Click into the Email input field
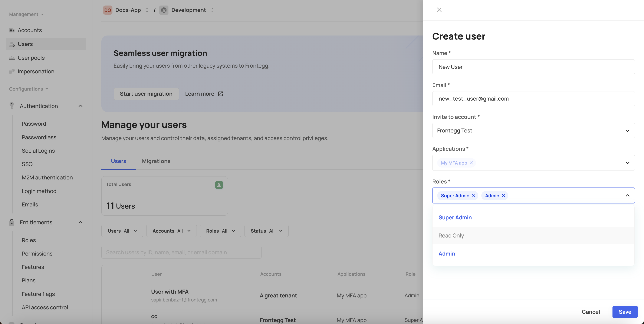 (533, 99)
